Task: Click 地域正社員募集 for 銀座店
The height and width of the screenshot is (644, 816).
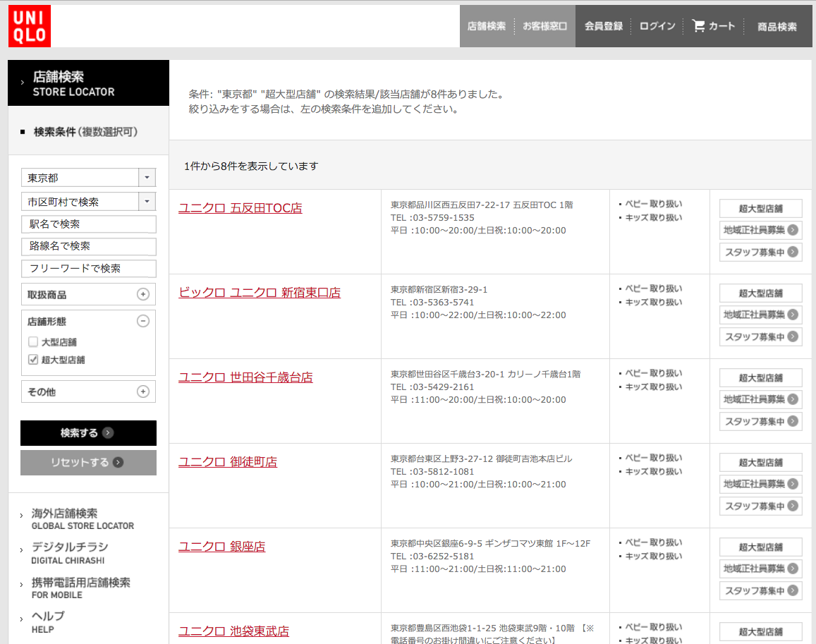Action: (x=761, y=569)
